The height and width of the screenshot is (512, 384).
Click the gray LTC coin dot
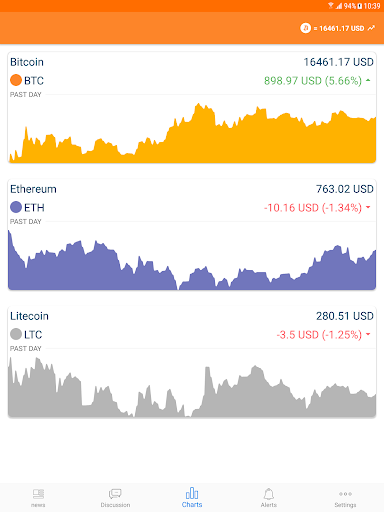pyautogui.click(x=16, y=334)
